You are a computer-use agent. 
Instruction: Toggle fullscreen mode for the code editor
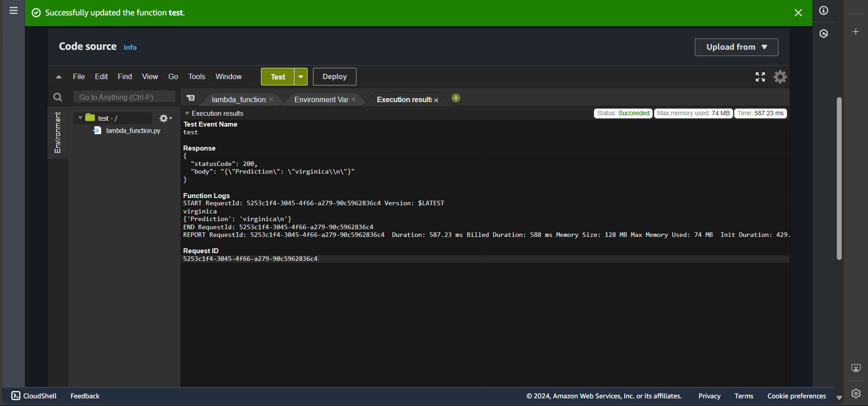click(x=760, y=77)
